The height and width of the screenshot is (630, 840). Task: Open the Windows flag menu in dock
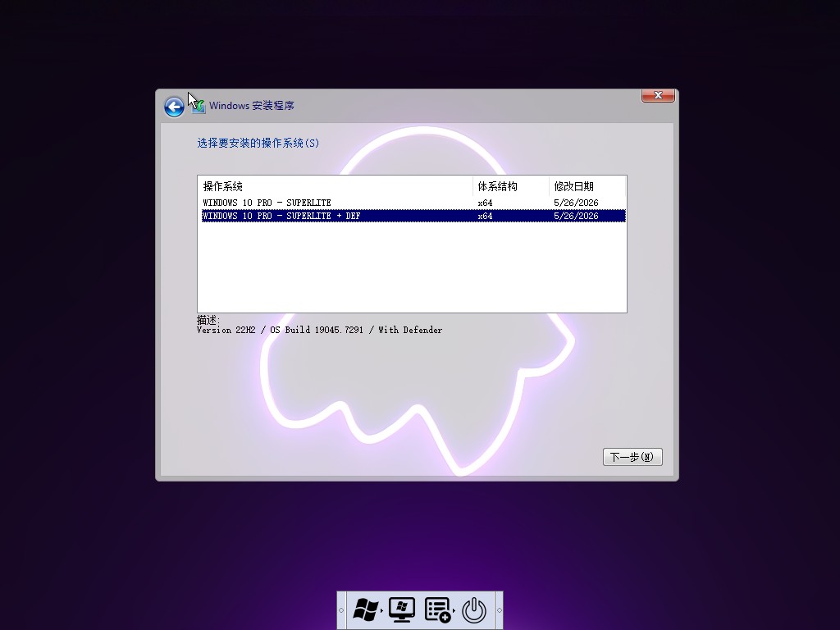(x=366, y=609)
